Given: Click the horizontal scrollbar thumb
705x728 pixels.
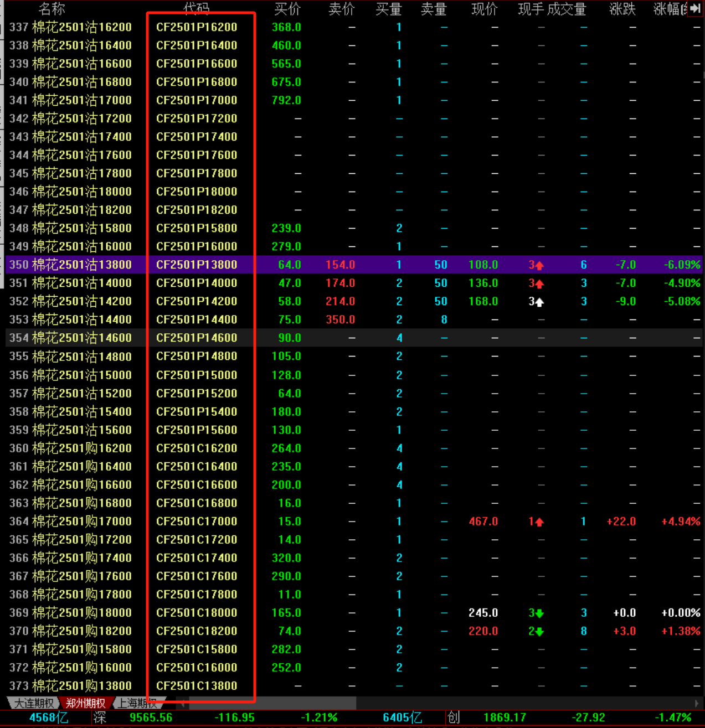Looking at the screenshot, I should [x=271, y=704].
